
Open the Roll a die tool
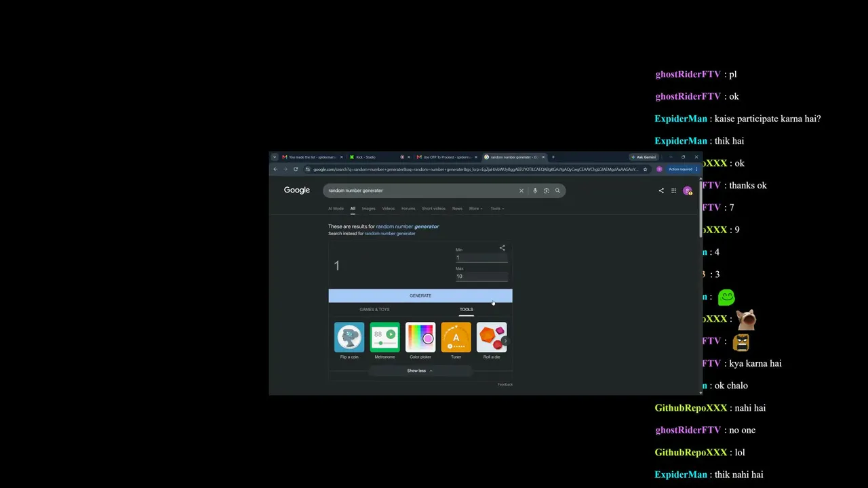click(x=492, y=341)
